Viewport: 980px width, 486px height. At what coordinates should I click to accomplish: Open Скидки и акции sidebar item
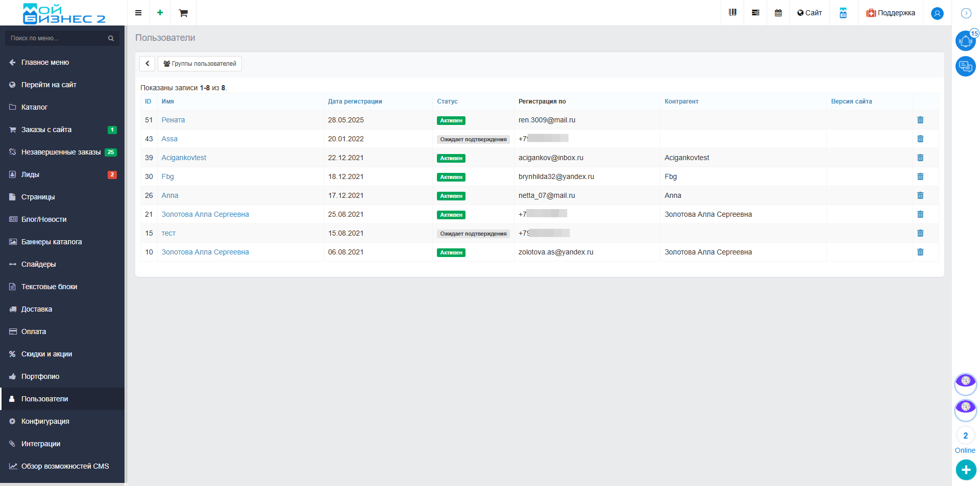[x=62, y=354]
